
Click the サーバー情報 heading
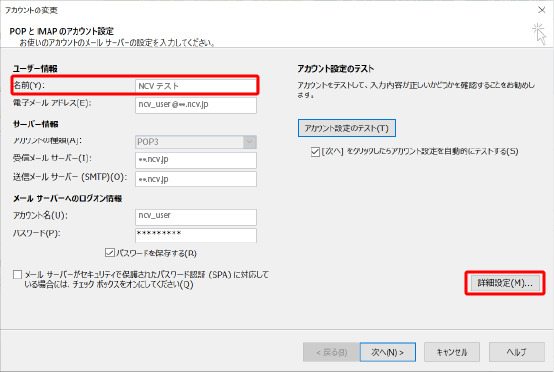click(36, 124)
